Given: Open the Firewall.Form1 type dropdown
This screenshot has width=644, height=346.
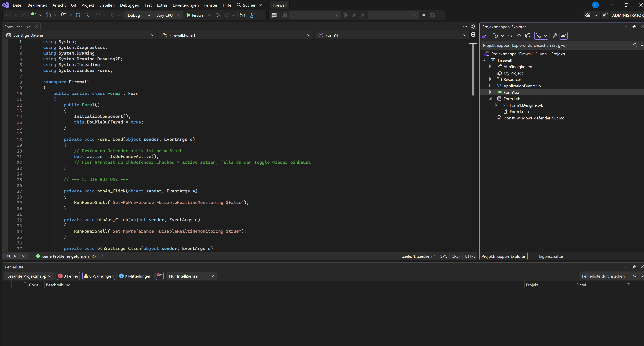Looking at the screenshot, I should 236,35.
